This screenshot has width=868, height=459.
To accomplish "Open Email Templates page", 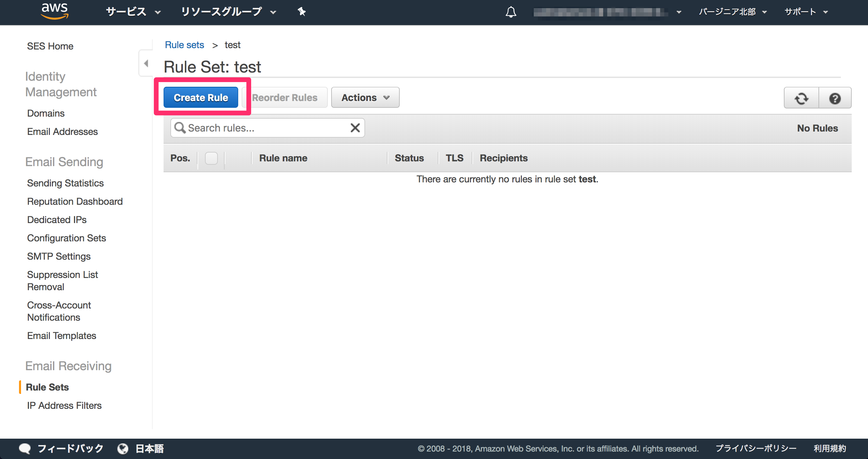I will [62, 336].
